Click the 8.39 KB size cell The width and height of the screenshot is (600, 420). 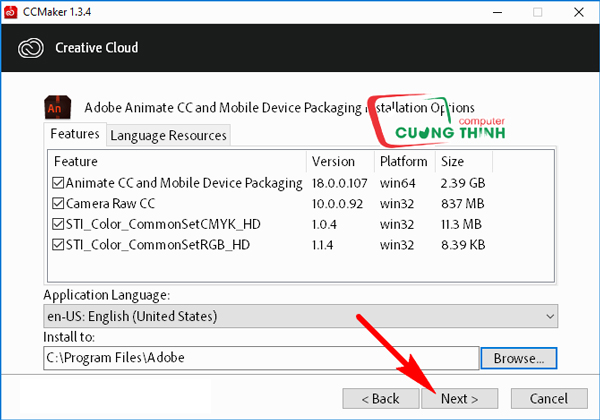click(x=463, y=245)
